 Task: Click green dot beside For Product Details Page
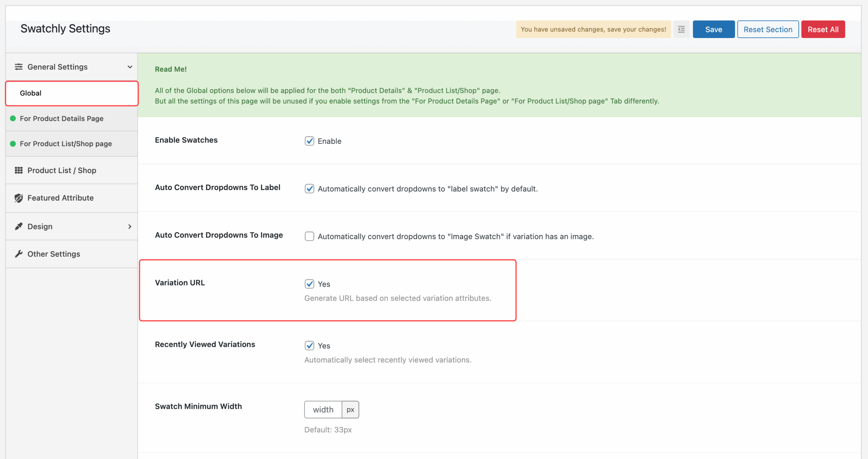13,118
